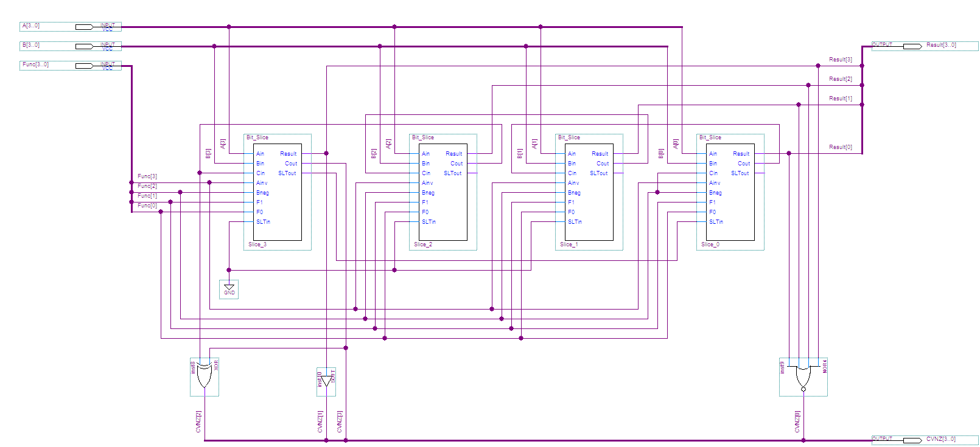Click the Slice_2 Bit_Slice block
980x447 pixels.
[443, 192]
